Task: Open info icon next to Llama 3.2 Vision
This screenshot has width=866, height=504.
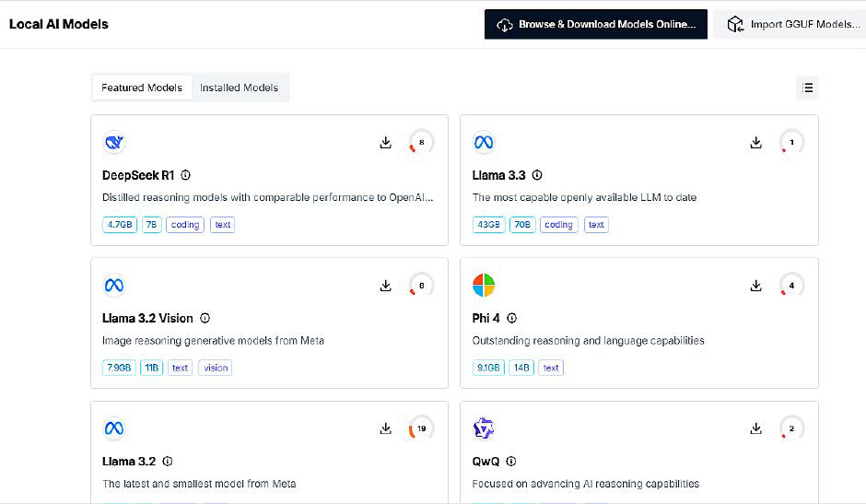Action: pyautogui.click(x=205, y=318)
